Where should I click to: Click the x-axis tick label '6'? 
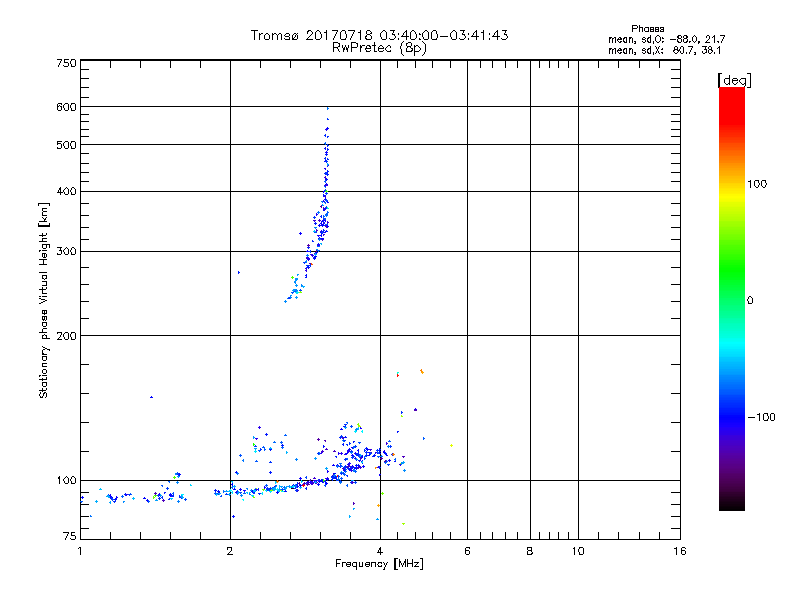pos(467,551)
